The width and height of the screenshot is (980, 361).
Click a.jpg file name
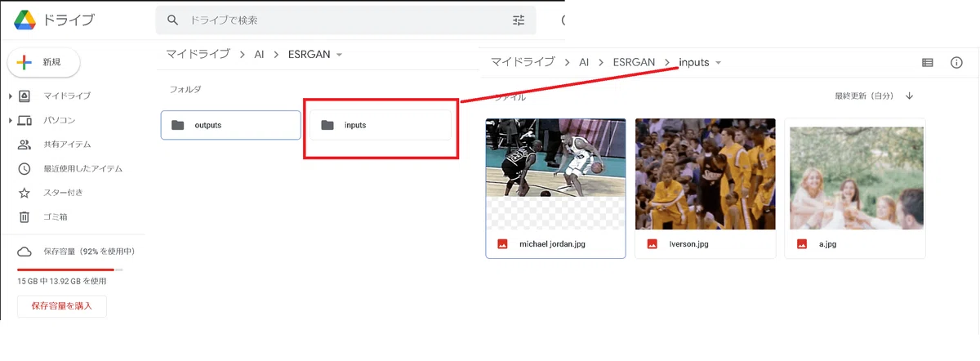[827, 244]
